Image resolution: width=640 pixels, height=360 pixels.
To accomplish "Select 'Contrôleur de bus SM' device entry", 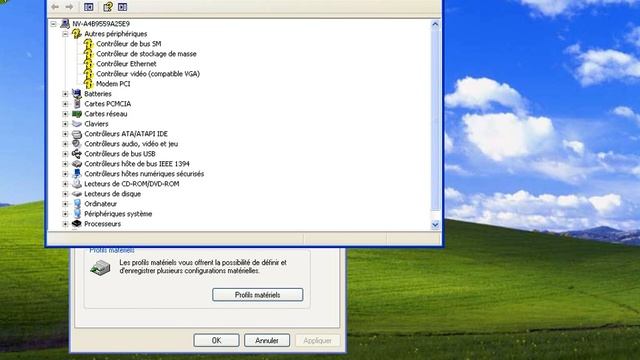I will [x=129, y=44].
